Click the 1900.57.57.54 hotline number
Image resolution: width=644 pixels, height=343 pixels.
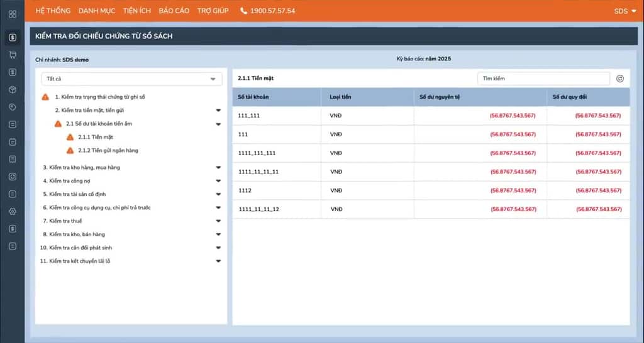(x=273, y=11)
